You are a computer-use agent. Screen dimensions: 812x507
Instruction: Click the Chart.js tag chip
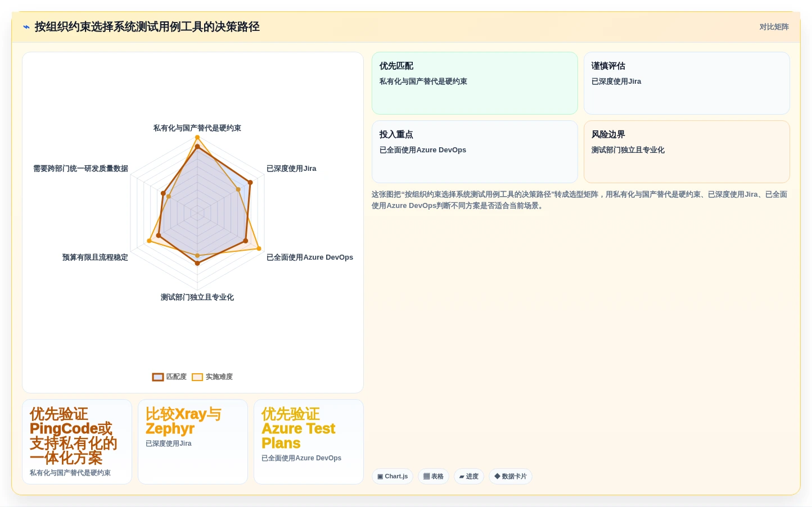(393, 477)
